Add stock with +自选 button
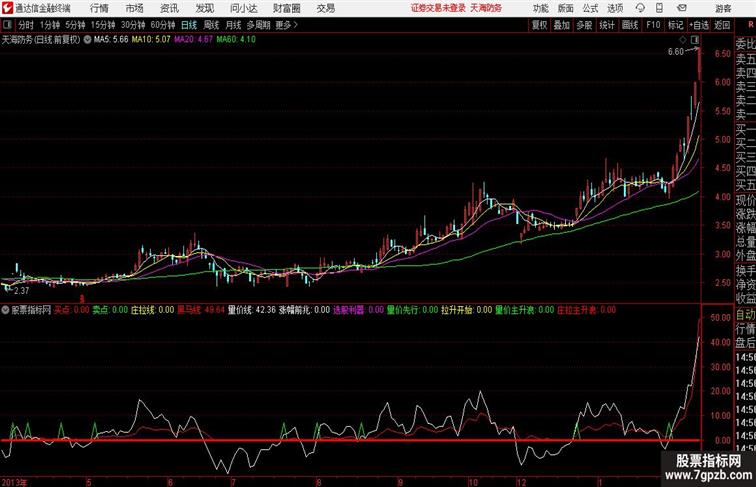 coord(699,25)
